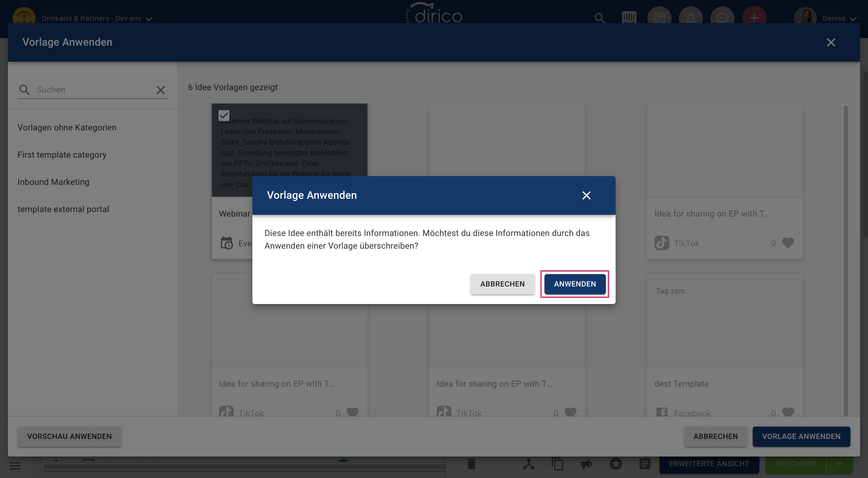Screen dimensions: 868x478
Task: Open the hamburger menu at bottom left
Action: 15,466
